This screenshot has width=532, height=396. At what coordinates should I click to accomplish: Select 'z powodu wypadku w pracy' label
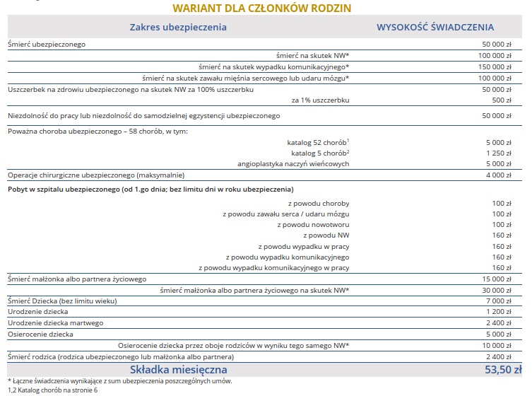[x=304, y=247]
